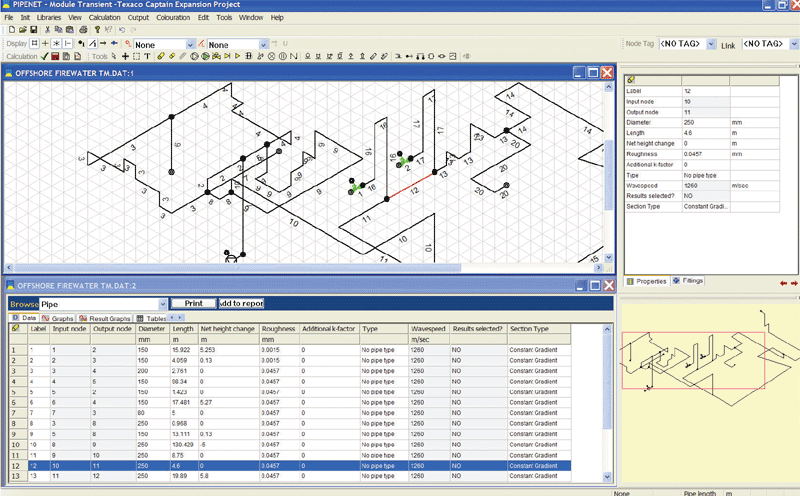Click data table vertical scrollbar thumb
The width and height of the screenshot is (800, 496).
607,381
